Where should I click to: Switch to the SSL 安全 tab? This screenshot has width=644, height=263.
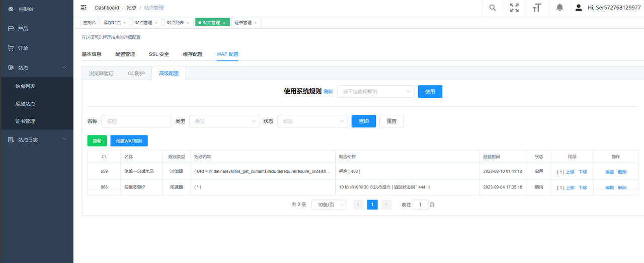point(159,54)
